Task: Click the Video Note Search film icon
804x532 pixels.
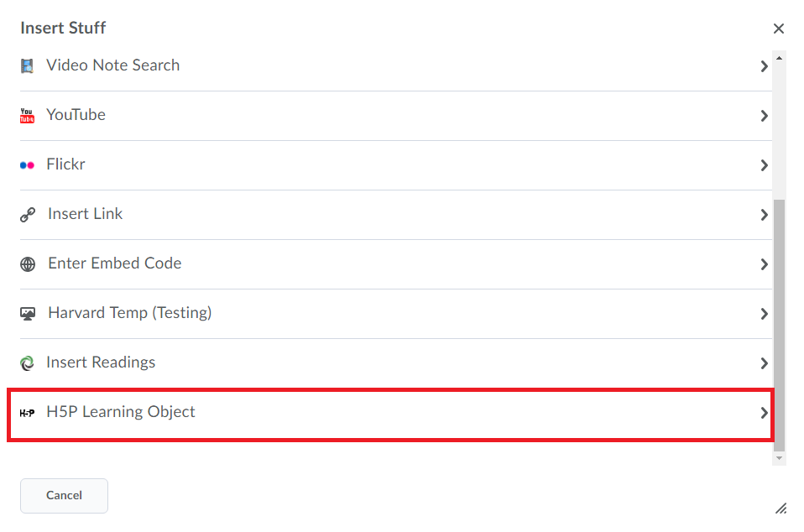Action: (27, 66)
